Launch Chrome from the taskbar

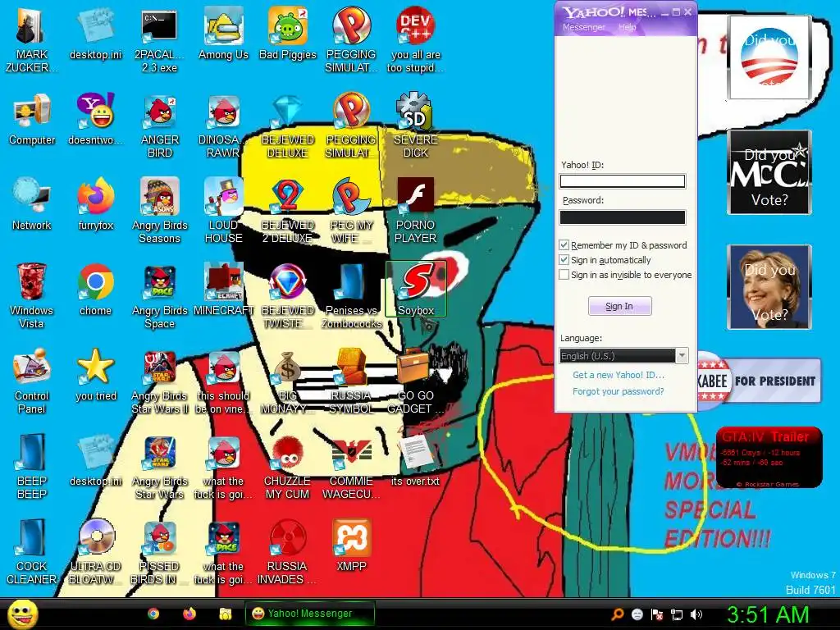point(153,614)
